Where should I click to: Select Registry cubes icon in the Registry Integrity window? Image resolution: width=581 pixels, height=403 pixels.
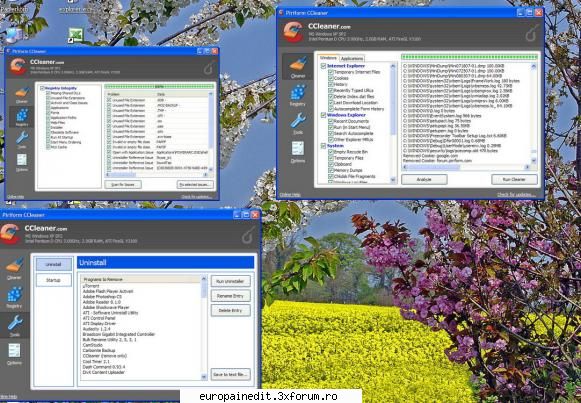pyautogui.click(x=22, y=117)
